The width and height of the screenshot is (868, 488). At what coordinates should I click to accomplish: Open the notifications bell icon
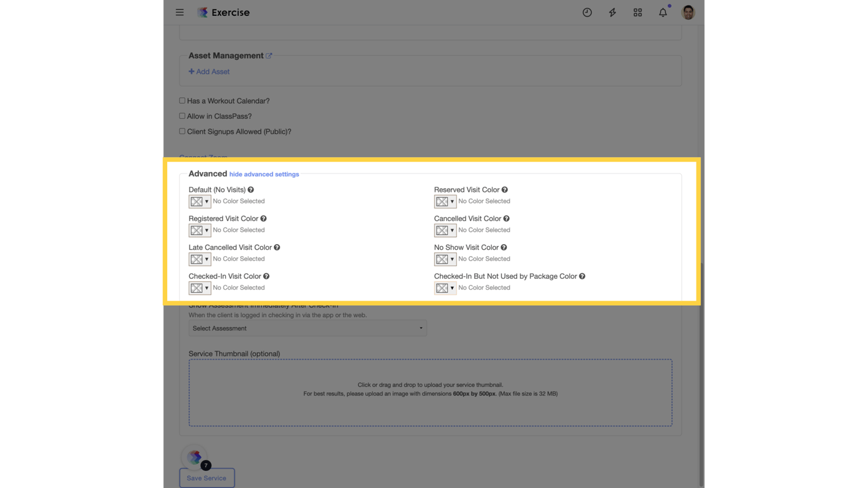[663, 12]
